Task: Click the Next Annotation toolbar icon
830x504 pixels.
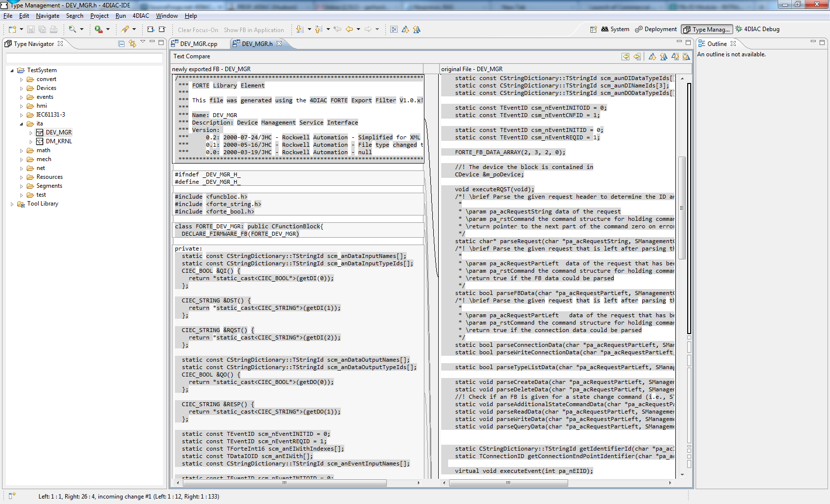Action: click(x=299, y=30)
